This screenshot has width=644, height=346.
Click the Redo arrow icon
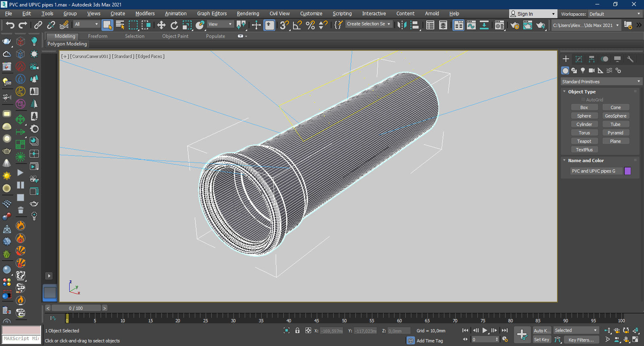tap(23, 25)
